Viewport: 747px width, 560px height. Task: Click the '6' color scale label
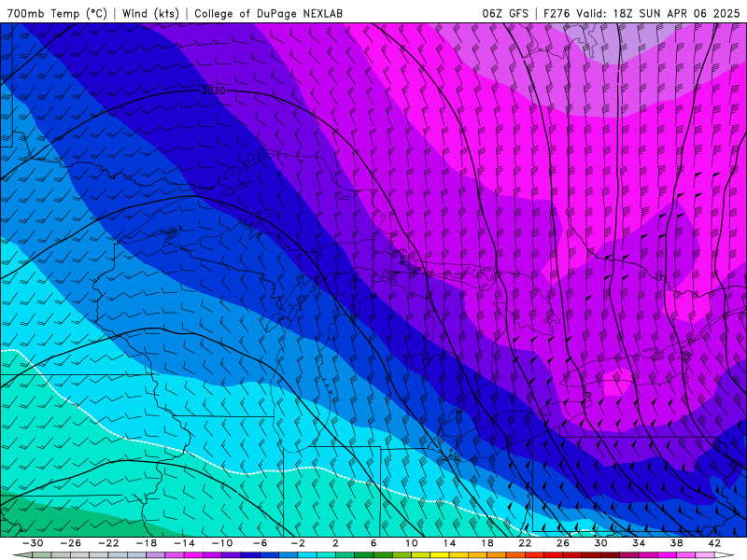click(373, 543)
